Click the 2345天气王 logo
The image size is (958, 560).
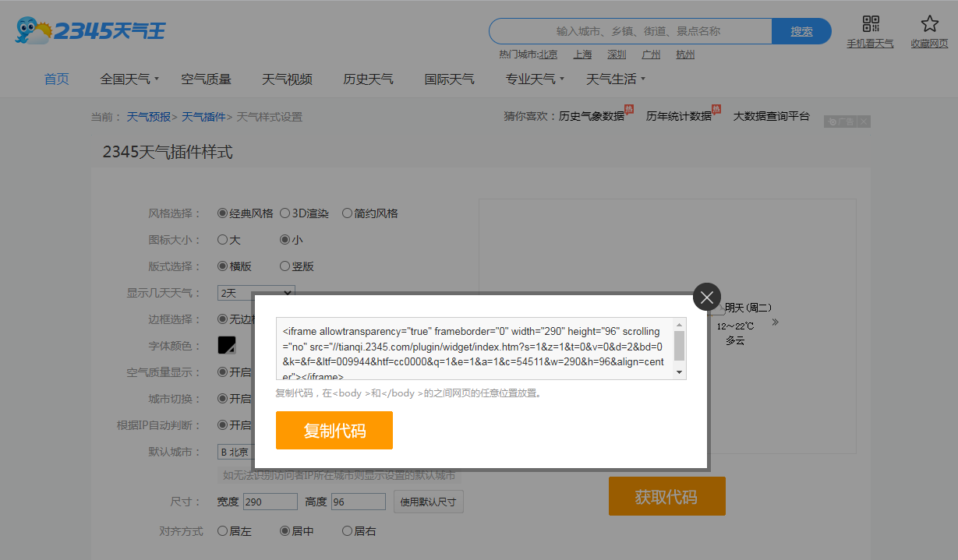[90, 31]
